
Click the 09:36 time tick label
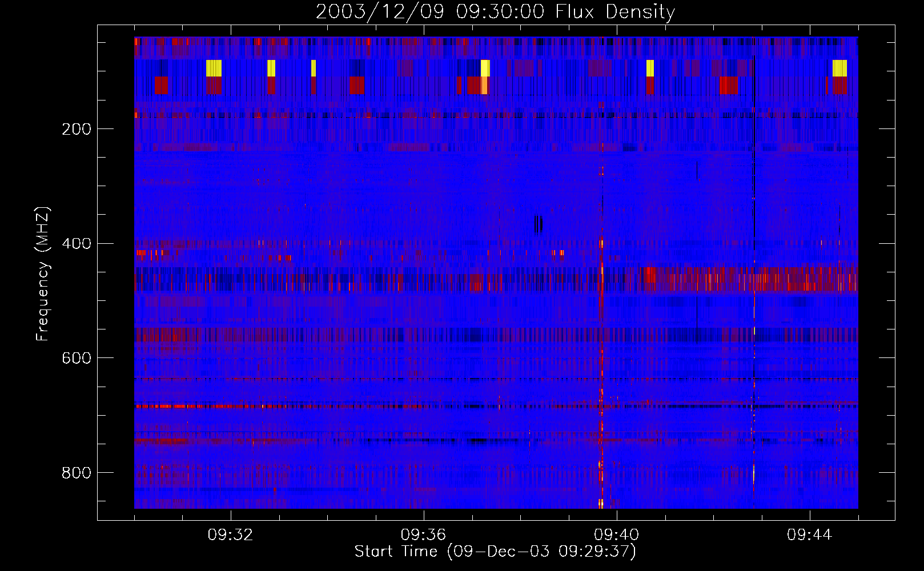click(423, 535)
